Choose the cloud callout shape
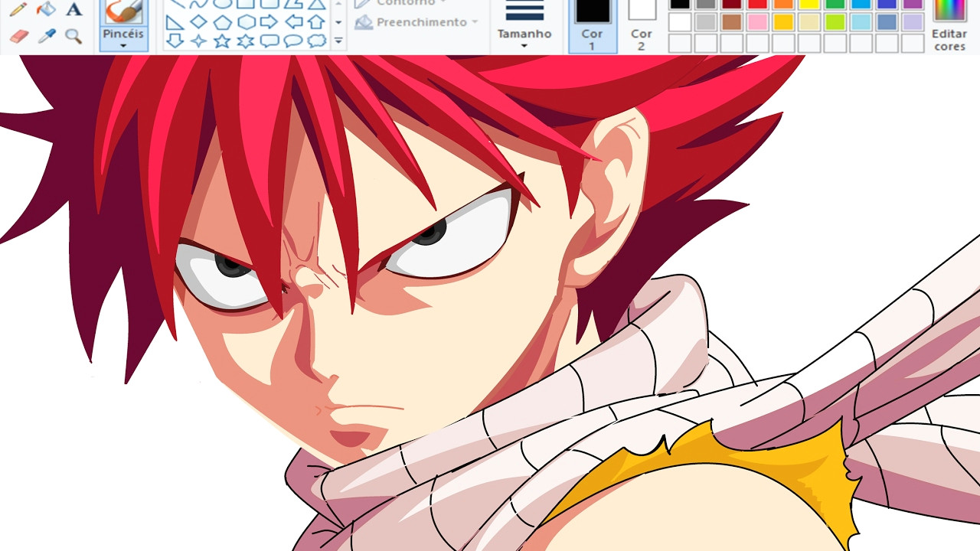980x551 pixels. point(316,41)
